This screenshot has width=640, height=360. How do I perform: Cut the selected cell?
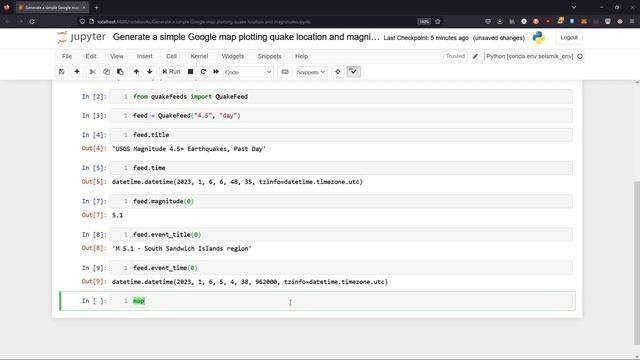[93, 72]
